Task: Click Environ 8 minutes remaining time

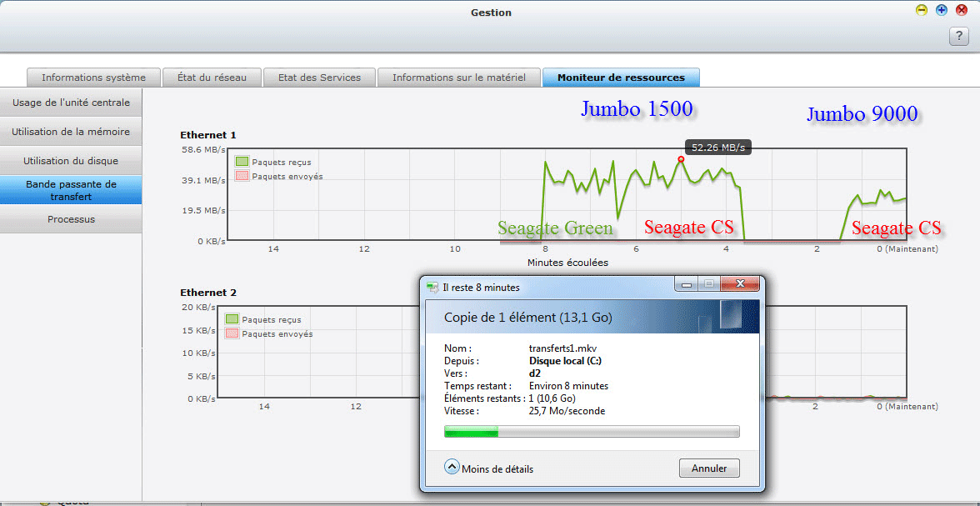Action: (x=568, y=386)
